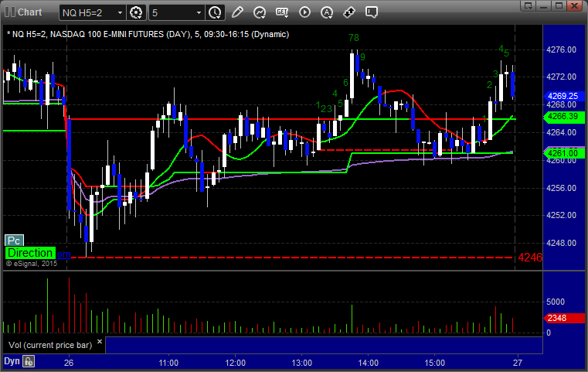Click the 14:00 time axis label
This screenshot has height=372, width=588.
click(x=369, y=363)
